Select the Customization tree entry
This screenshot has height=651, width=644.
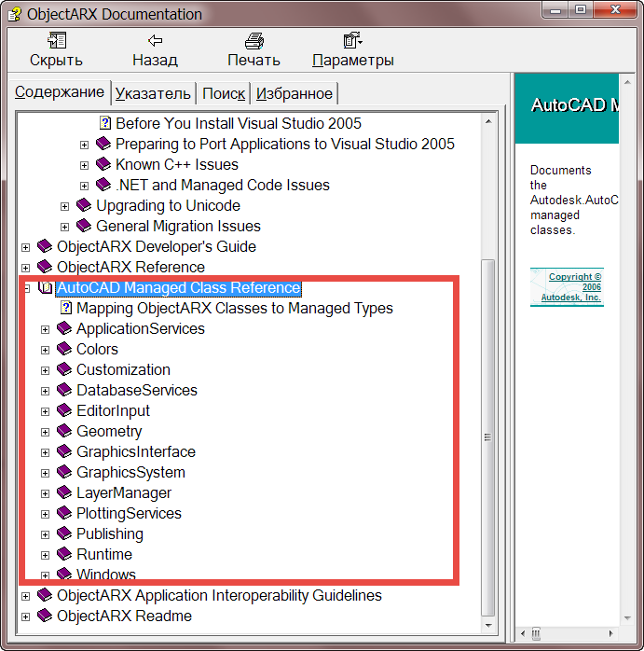(x=124, y=369)
